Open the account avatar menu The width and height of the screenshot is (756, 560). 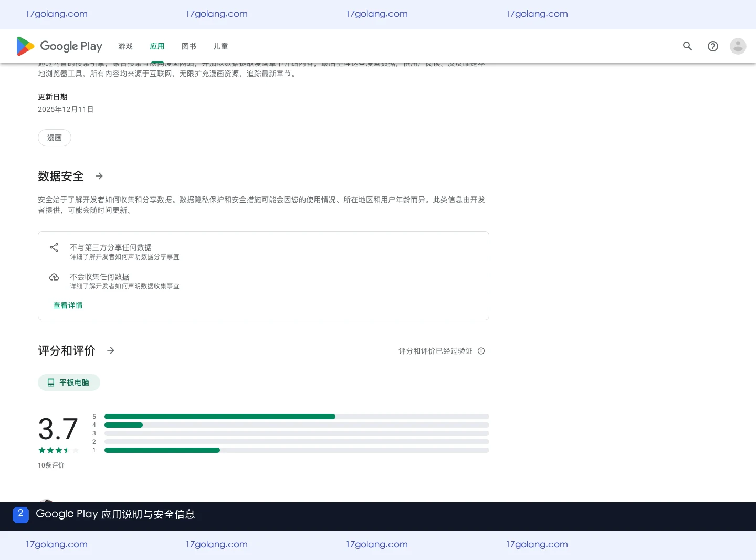click(x=738, y=46)
